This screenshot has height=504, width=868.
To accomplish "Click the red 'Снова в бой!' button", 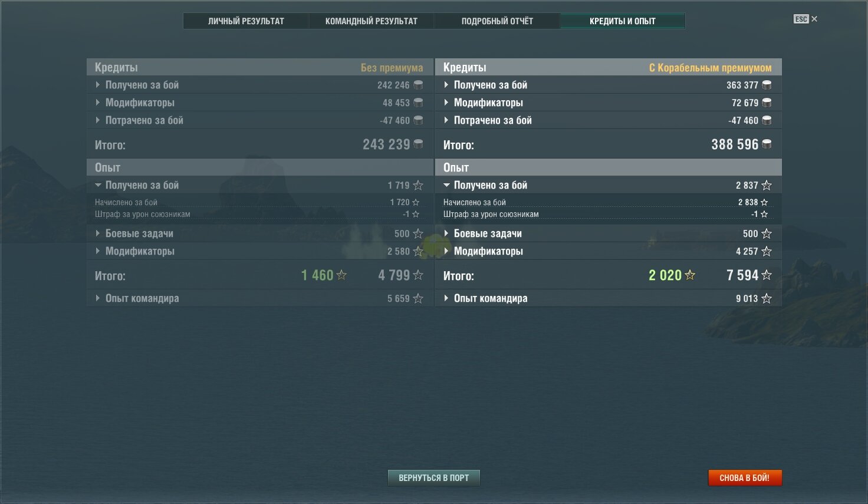I will coord(745,477).
